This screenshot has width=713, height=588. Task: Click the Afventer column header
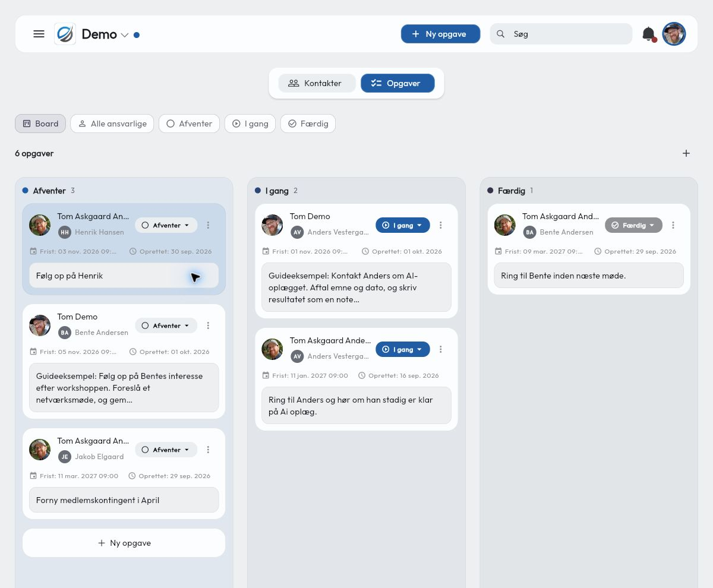point(49,191)
